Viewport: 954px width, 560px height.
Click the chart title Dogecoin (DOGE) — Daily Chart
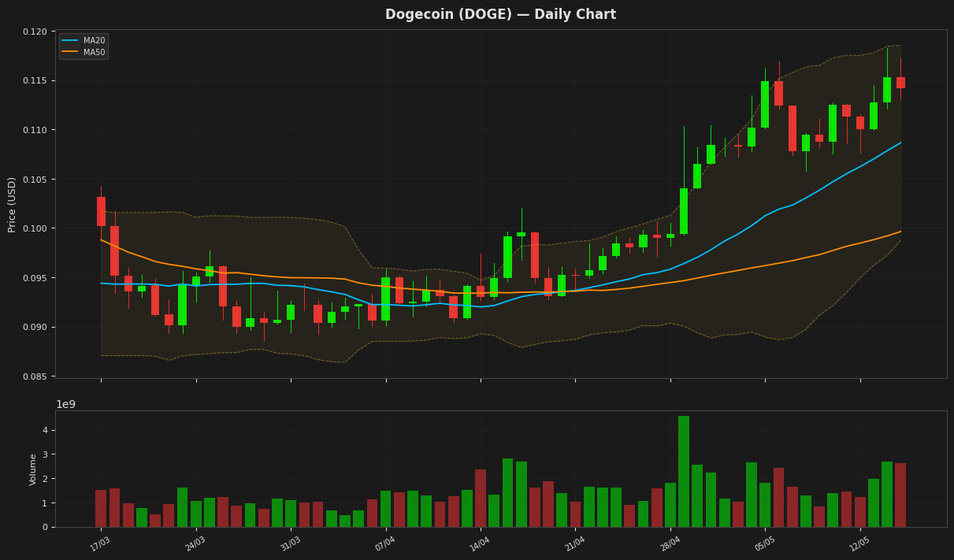[x=500, y=15]
